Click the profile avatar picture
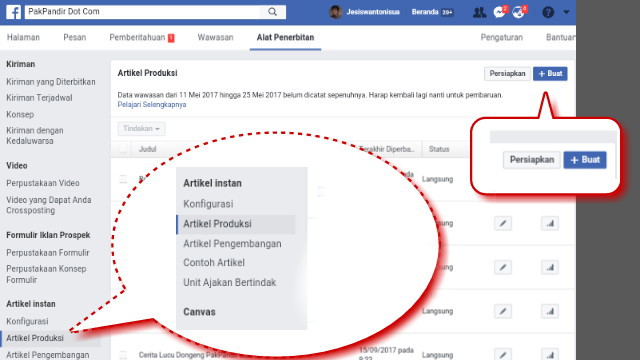 click(336, 12)
